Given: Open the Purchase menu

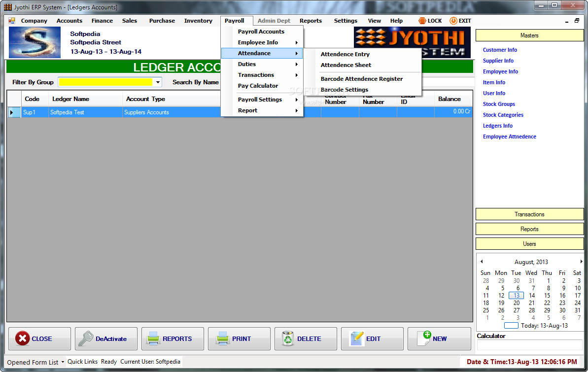Looking at the screenshot, I should [162, 21].
